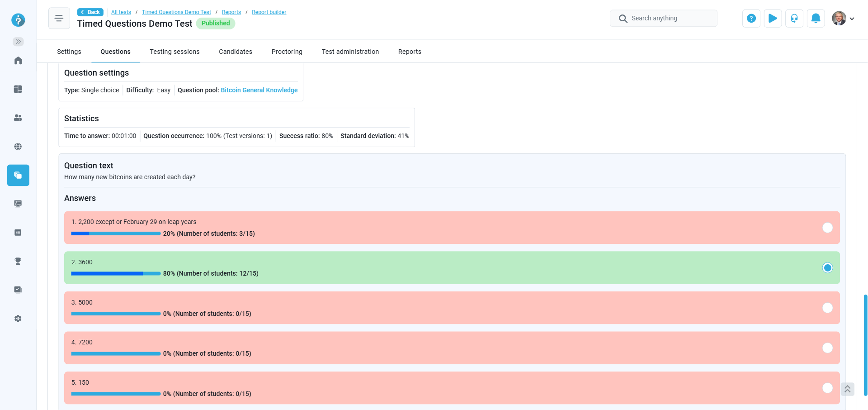
Task: Click the 'Answers' heading
Action: (x=80, y=198)
